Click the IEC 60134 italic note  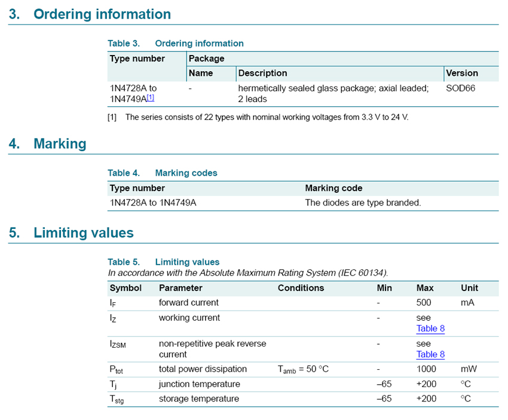pos(248,273)
